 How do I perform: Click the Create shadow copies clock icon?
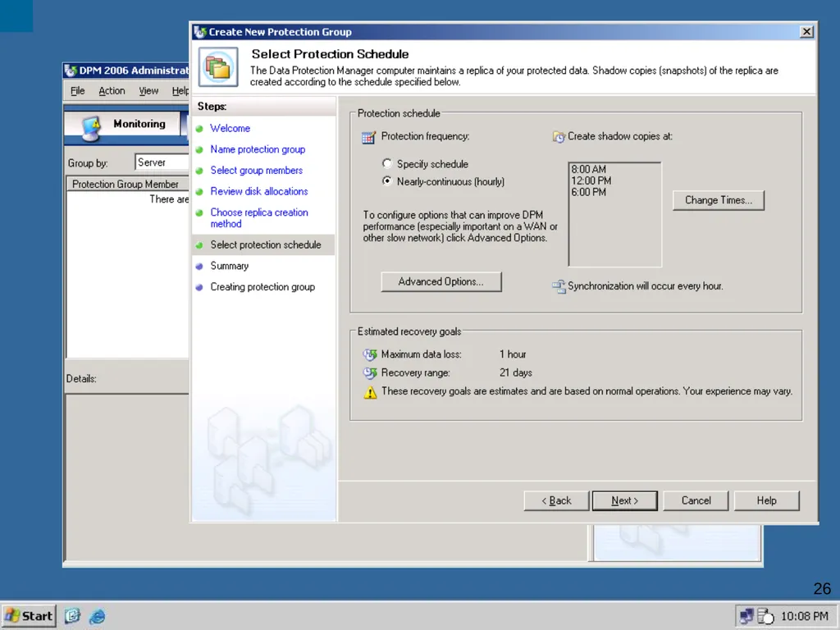[x=559, y=137]
